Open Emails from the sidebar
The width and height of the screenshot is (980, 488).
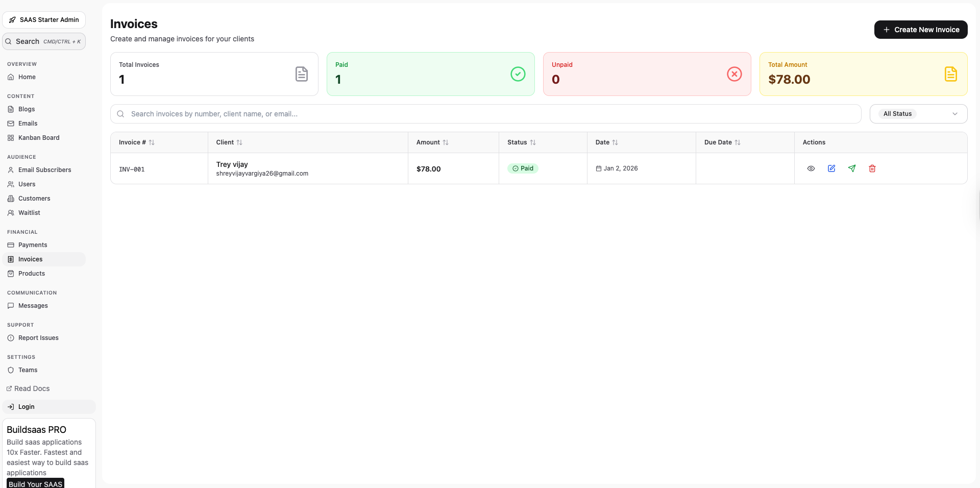coord(44,124)
